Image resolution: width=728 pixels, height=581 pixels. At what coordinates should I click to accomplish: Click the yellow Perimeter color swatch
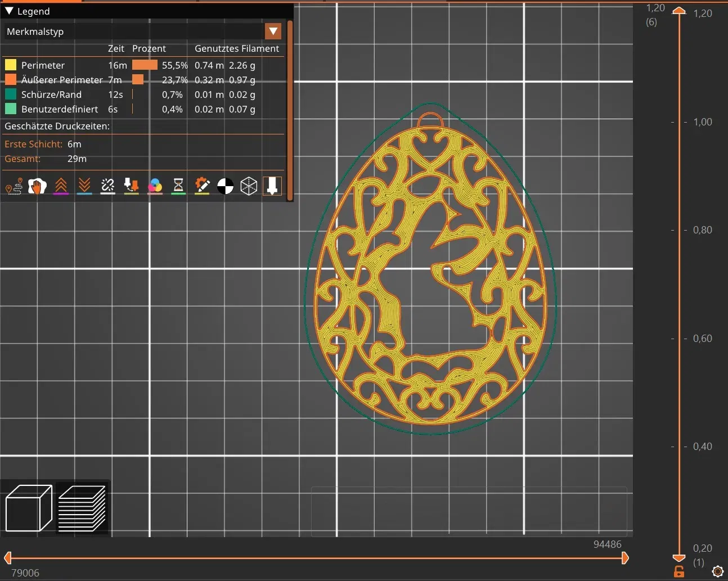[11, 65]
